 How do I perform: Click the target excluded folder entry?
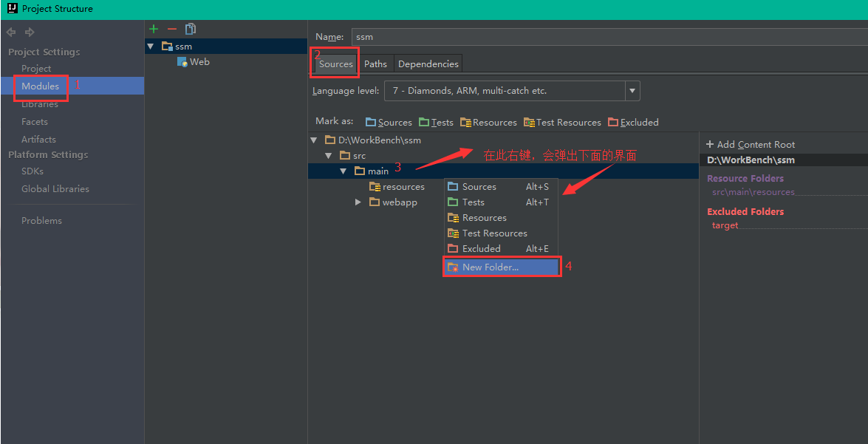coord(725,225)
